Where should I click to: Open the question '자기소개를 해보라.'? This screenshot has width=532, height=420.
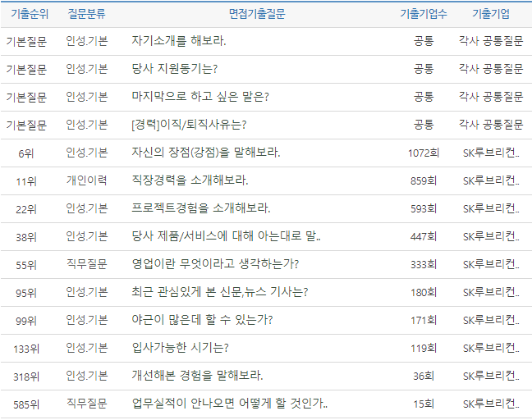point(179,41)
